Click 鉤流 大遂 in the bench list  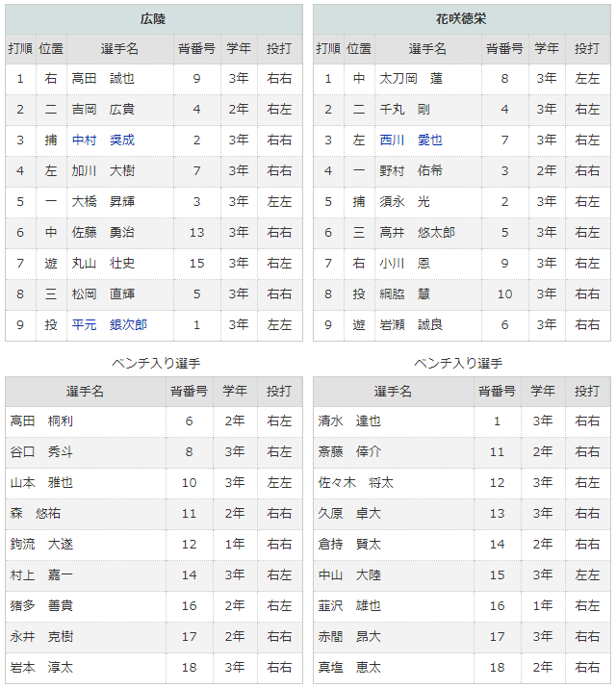tap(41, 545)
